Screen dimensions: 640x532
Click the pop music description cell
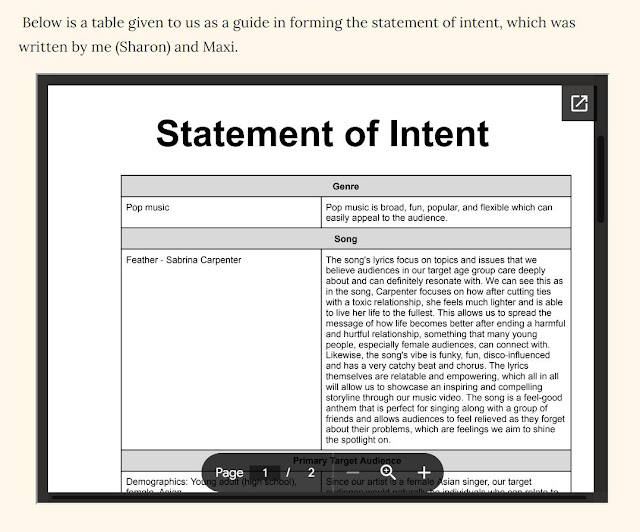tap(446, 212)
